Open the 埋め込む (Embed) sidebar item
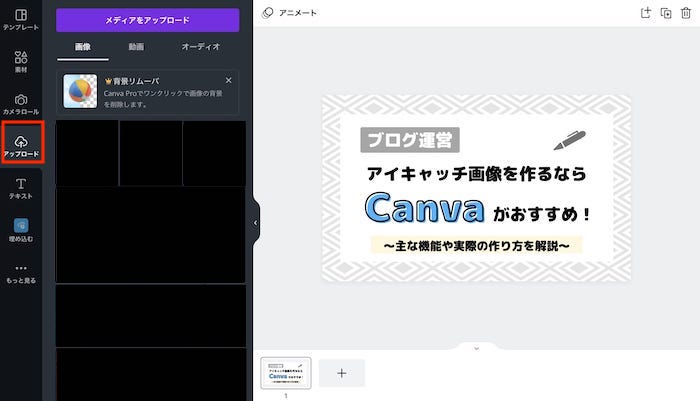 pos(21,230)
